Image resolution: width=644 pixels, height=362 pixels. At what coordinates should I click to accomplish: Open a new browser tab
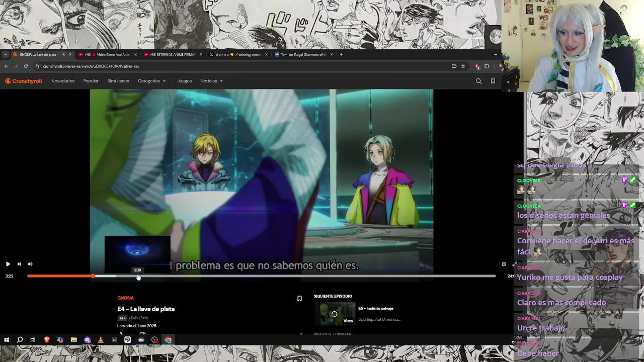[x=342, y=54]
